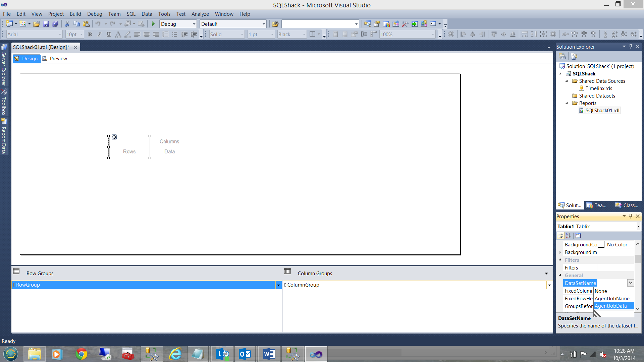Collapse the Shared Data Sources folder
644x362 pixels.
click(567, 81)
